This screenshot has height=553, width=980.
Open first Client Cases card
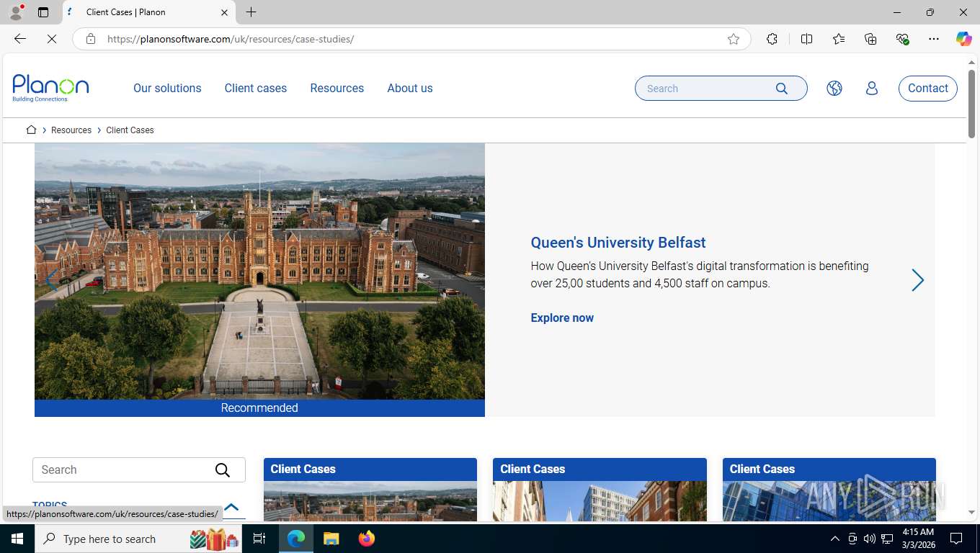tap(370, 490)
